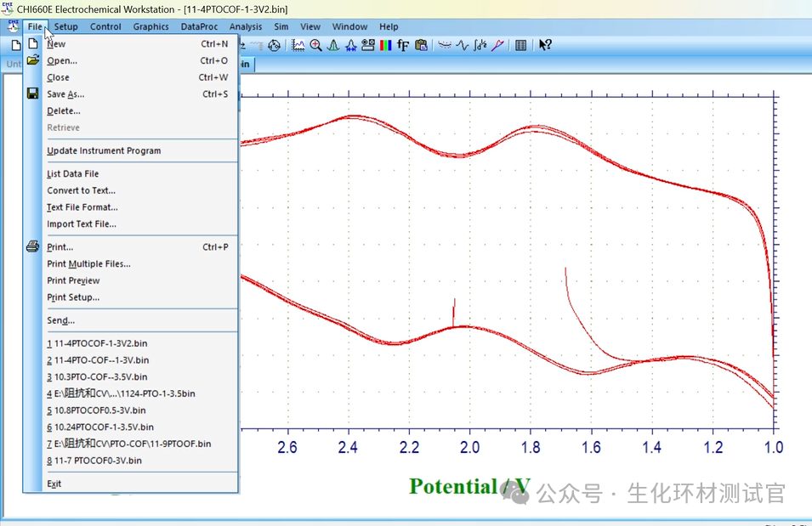
Task: Open the color bars toolbar icon
Action: pos(385,46)
